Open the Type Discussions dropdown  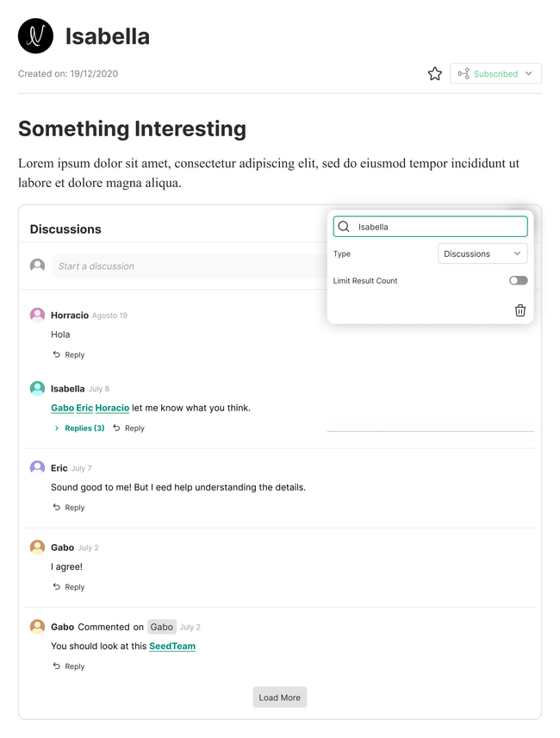[482, 253]
